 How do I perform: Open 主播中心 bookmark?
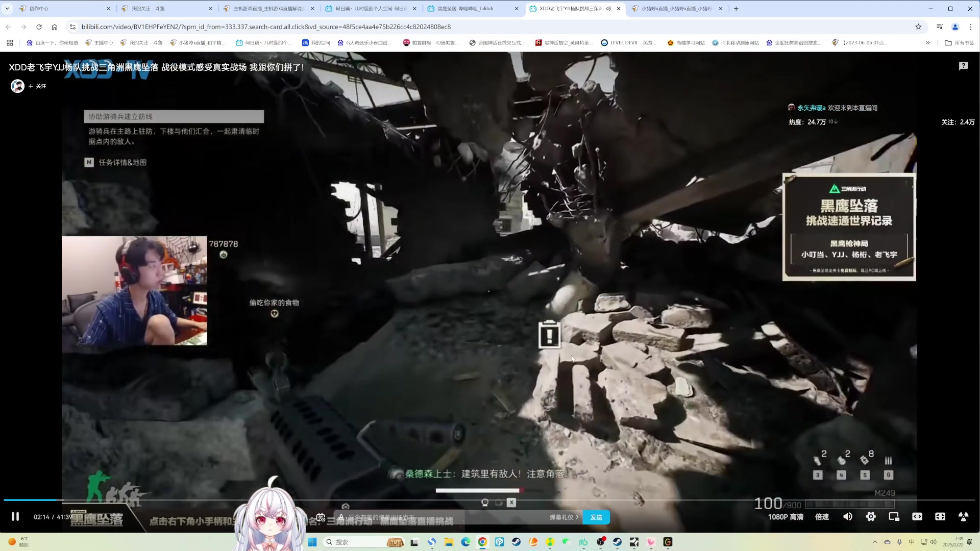pyautogui.click(x=99, y=43)
